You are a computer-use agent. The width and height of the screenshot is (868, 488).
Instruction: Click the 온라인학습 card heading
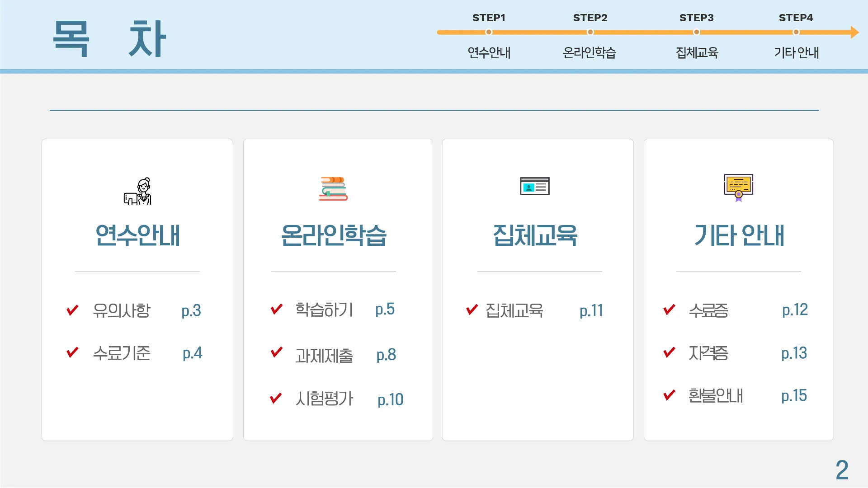(334, 235)
